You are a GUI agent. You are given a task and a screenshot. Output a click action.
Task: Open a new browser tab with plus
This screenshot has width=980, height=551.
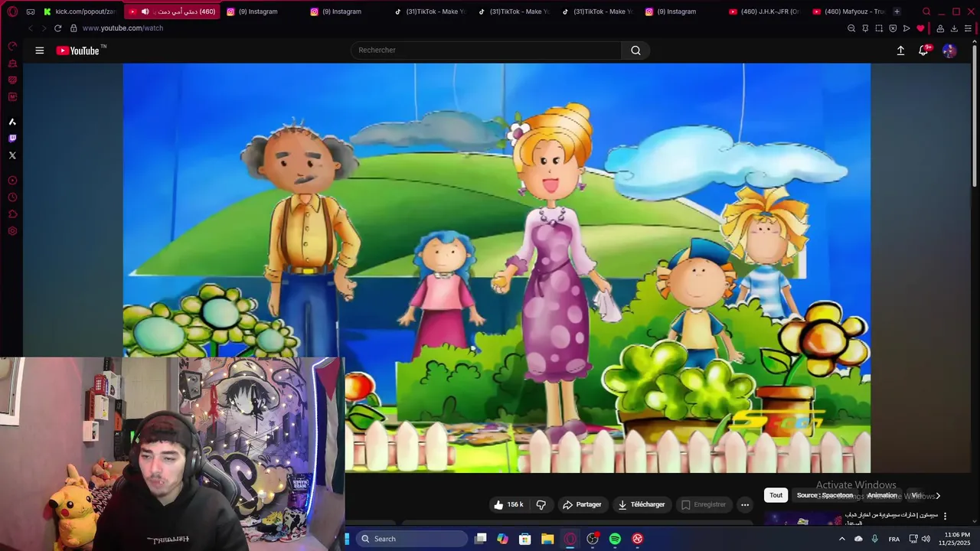pos(897,11)
